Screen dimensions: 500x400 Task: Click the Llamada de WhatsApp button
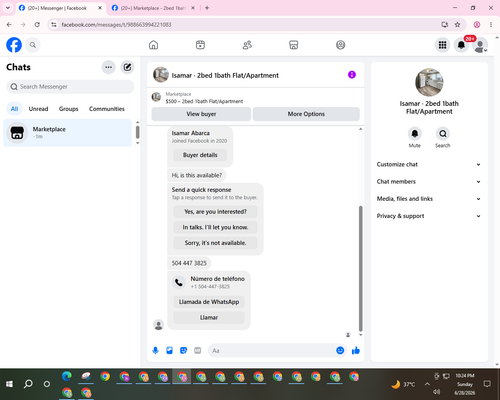click(x=209, y=302)
